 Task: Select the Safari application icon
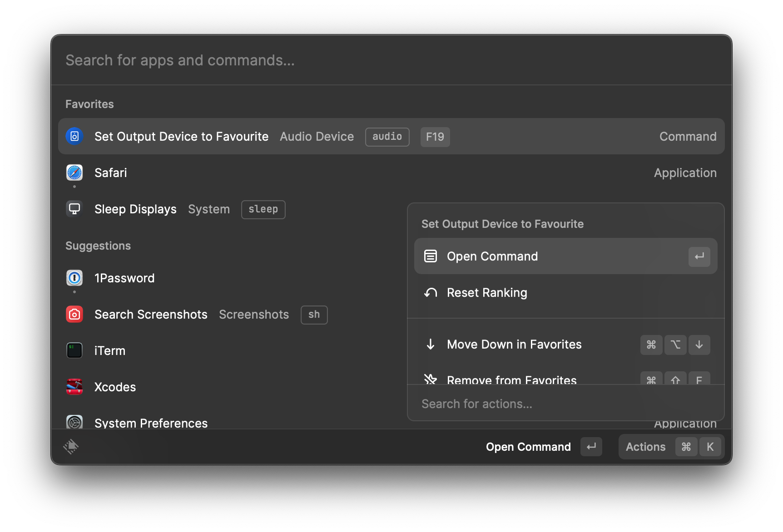point(74,172)
